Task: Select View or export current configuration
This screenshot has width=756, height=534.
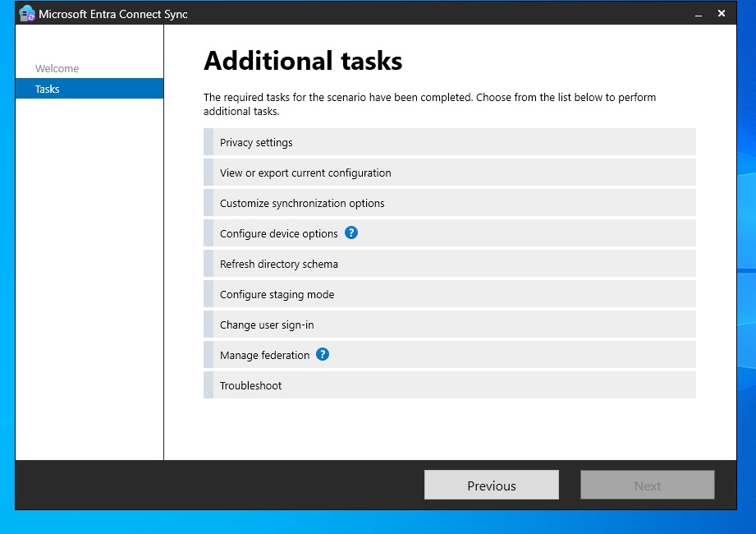Action: pos(449,173)
